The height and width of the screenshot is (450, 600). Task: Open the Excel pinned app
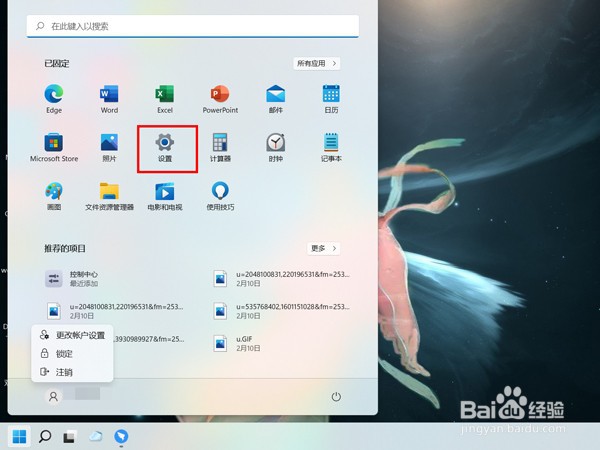pos(165,99)
